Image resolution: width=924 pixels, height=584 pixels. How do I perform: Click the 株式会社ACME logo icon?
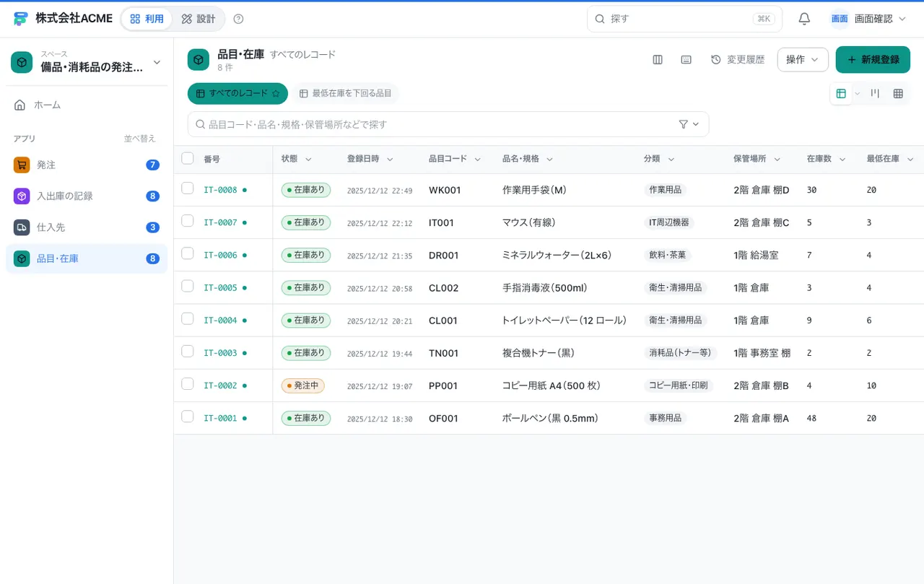[21, 19]
